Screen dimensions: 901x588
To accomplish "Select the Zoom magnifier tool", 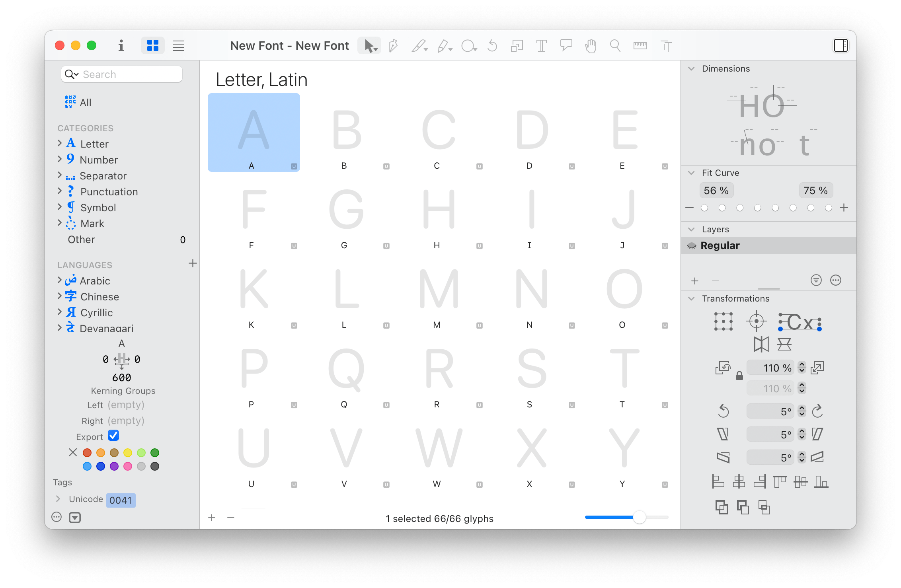I will click(x=615, y=46).
